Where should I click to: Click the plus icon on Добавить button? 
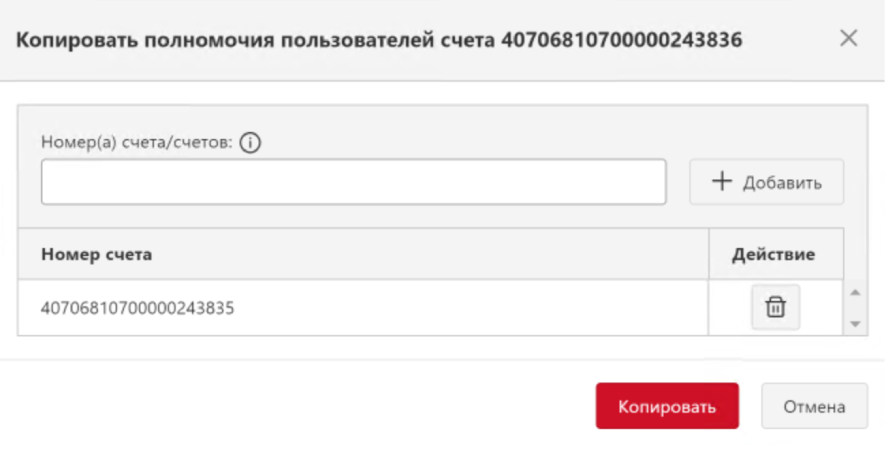722,182
